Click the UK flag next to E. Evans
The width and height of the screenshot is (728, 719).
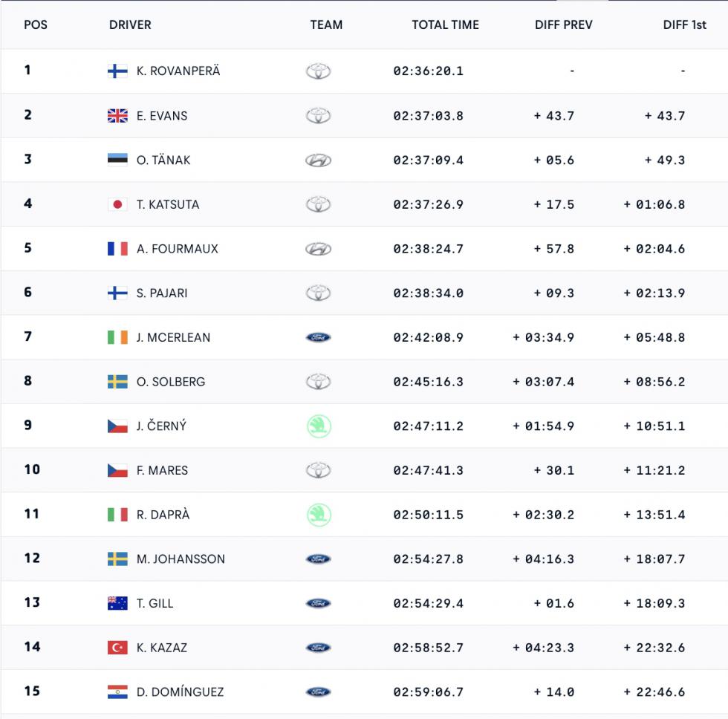[x=117, y=116]
